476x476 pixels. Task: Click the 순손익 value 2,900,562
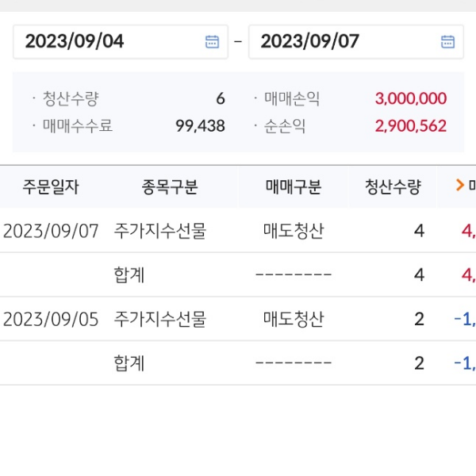410,125
